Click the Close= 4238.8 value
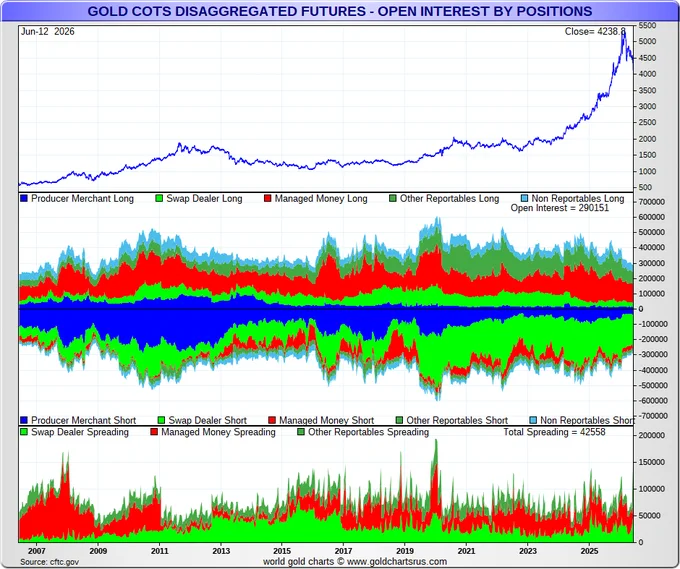Image resolution: width=680 pixels, height=569 pixels. click(595, 31)
